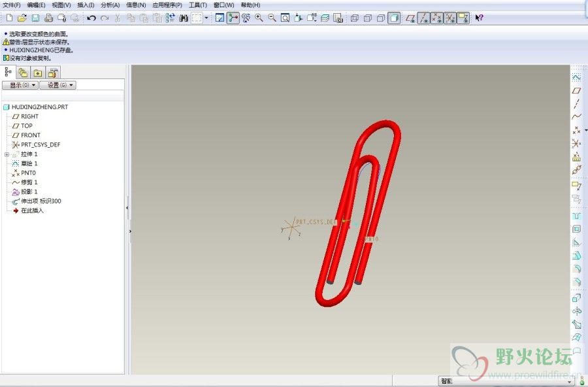Regenerate the model
Screen dimensions: 588x387
[171, 18]
